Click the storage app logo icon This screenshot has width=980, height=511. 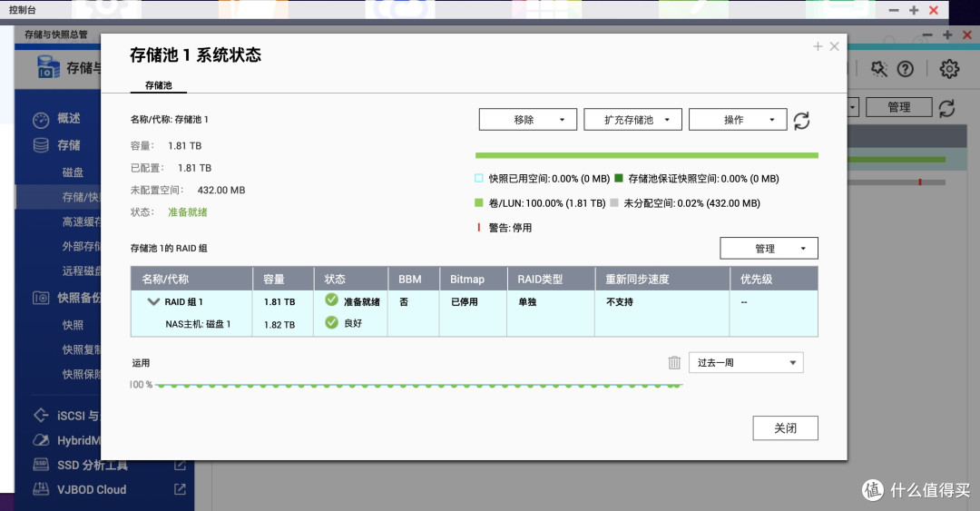click(x=48, y=67)
